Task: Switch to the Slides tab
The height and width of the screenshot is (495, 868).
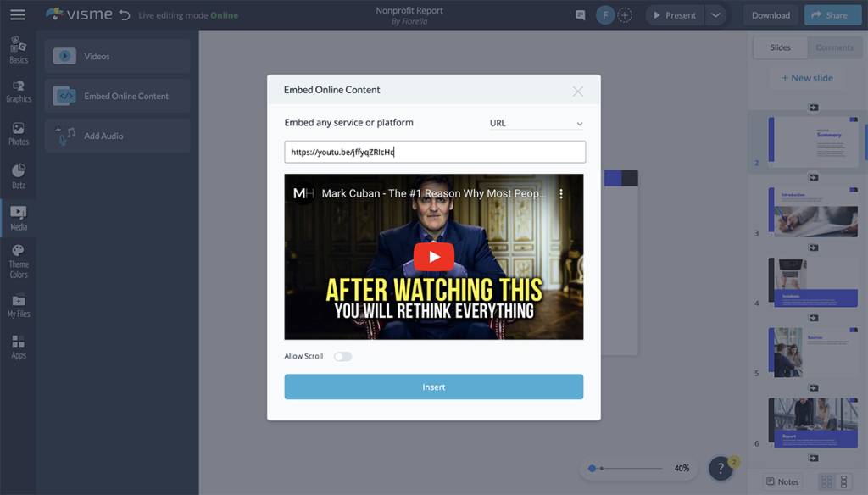Action: [780, 47]
